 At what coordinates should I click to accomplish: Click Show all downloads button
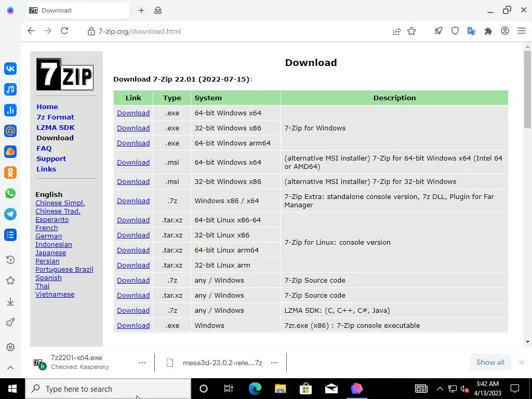[490, 362]
